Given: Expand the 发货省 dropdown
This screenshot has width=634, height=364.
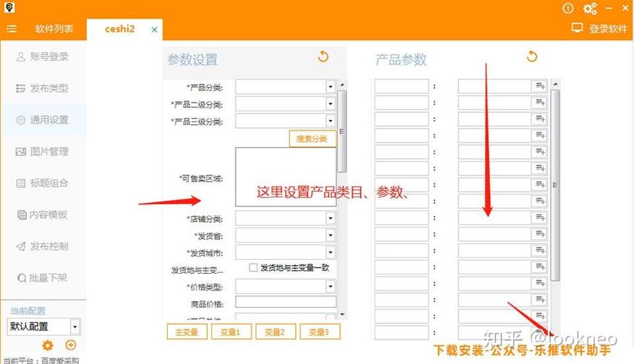Looking at the screenshot, I should pyautogui.click(x=330, y=235).
